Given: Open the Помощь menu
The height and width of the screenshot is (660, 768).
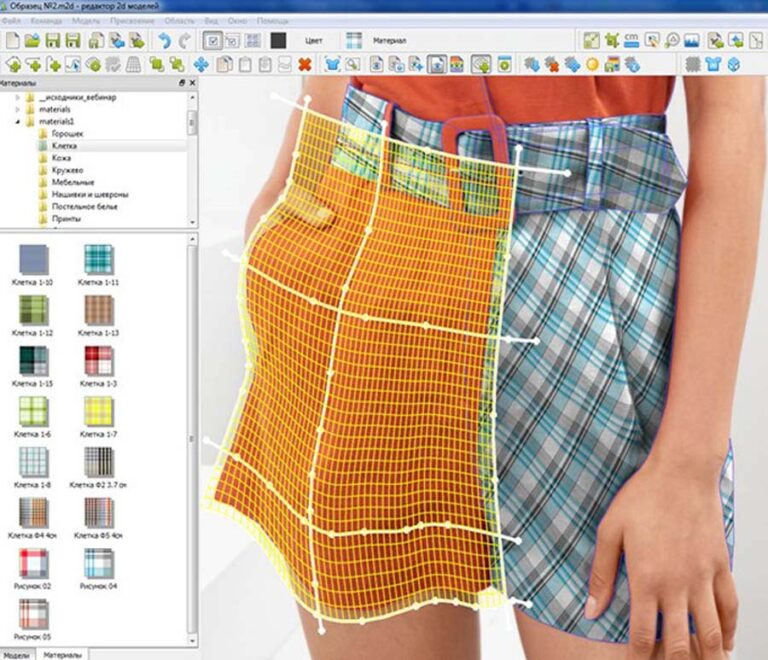Looking at the screenshot, I should [x=272, y=21].
